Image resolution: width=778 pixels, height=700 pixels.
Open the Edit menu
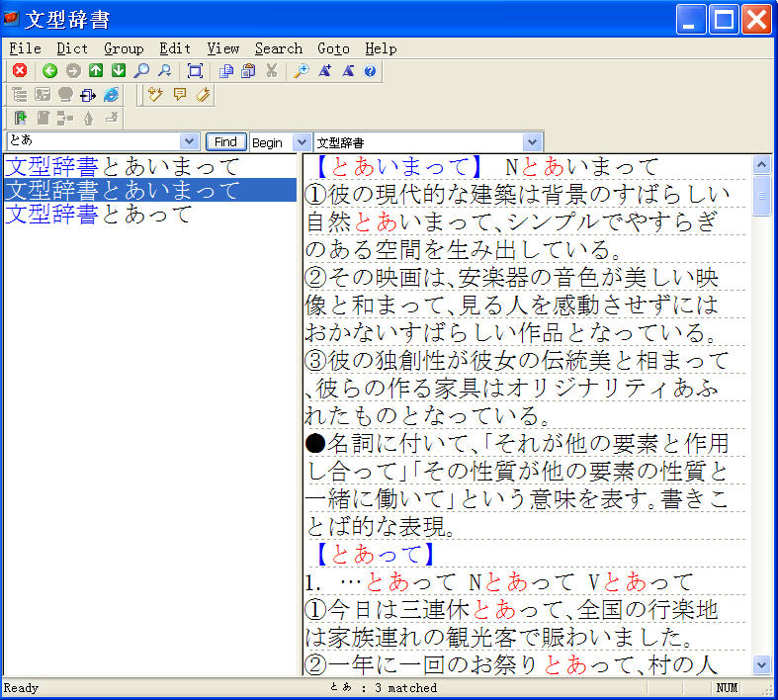[x=175, y=48]
